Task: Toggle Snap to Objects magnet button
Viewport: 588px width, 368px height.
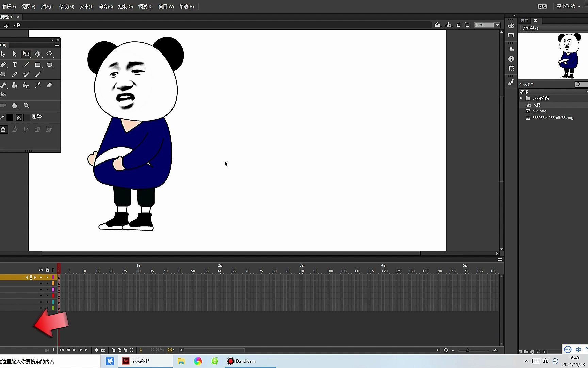Action: pyautogui.click(x=3, y=129)
